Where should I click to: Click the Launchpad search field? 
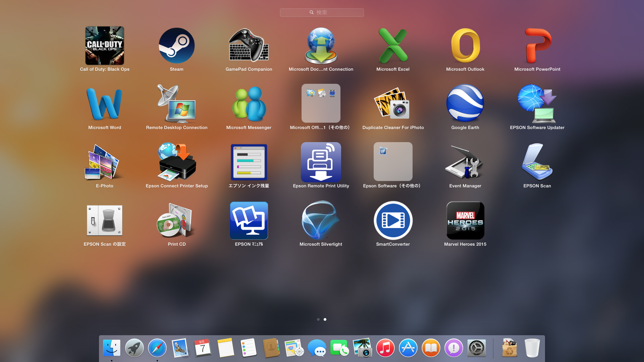322,12
